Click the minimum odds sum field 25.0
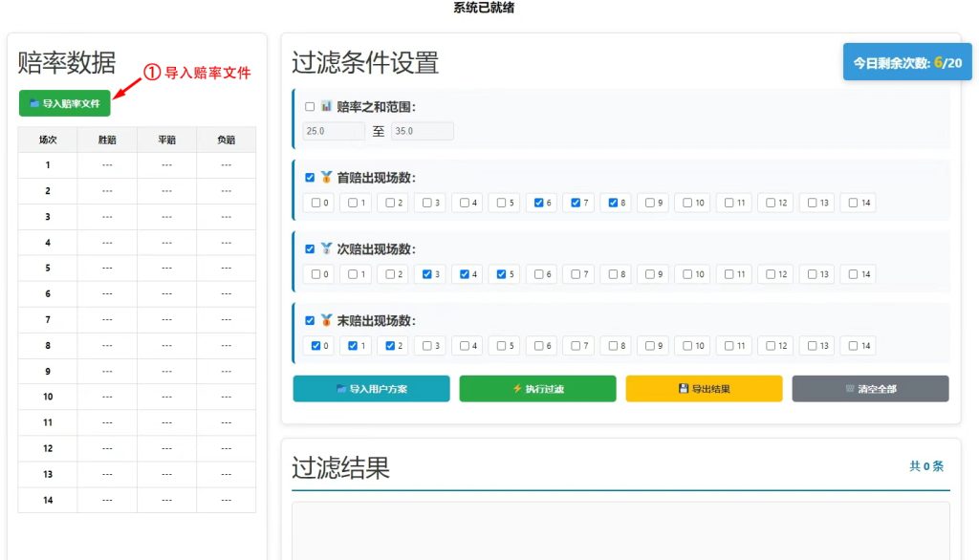 (333, 131)
